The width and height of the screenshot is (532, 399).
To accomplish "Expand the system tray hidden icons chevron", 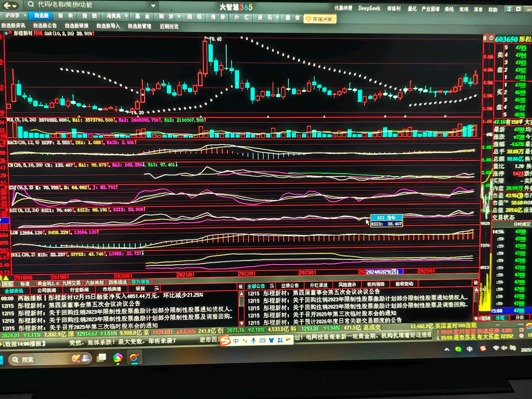I will [x=447, y=349].
